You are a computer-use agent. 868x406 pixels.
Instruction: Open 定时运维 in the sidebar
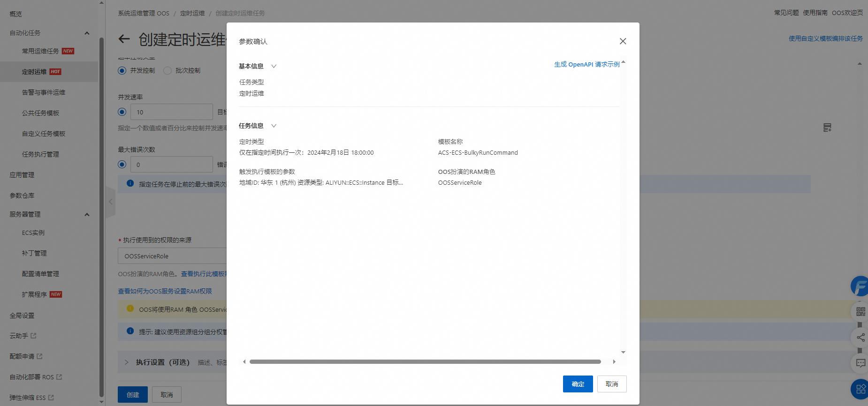pyautogui.click(x=34, y=72)
